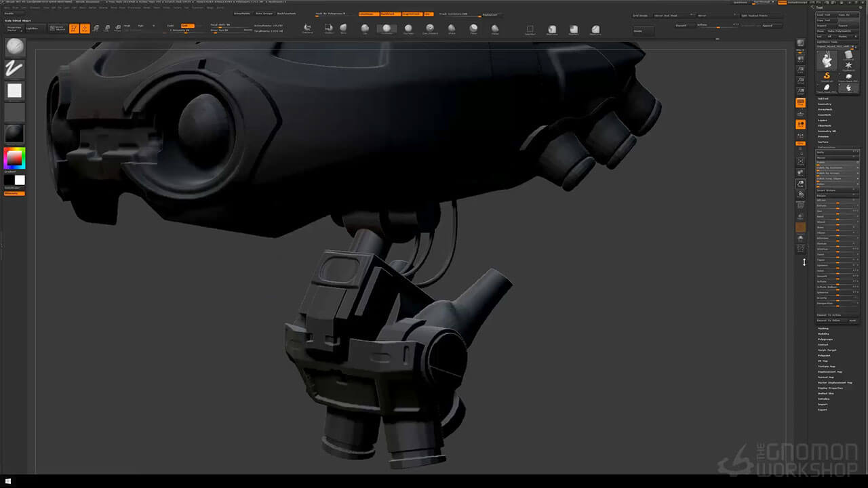Click the alpha thumbnail on left shelf
The height and width of the screenshot is (488, 868).
tap(14, 90)
